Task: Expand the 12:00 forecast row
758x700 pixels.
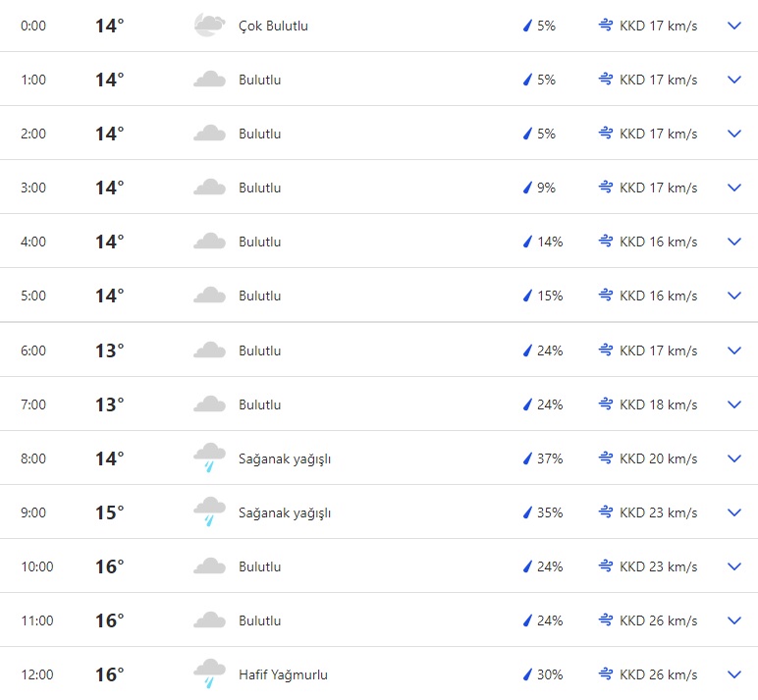Action: pyautogui.click(x=733, y=674)
